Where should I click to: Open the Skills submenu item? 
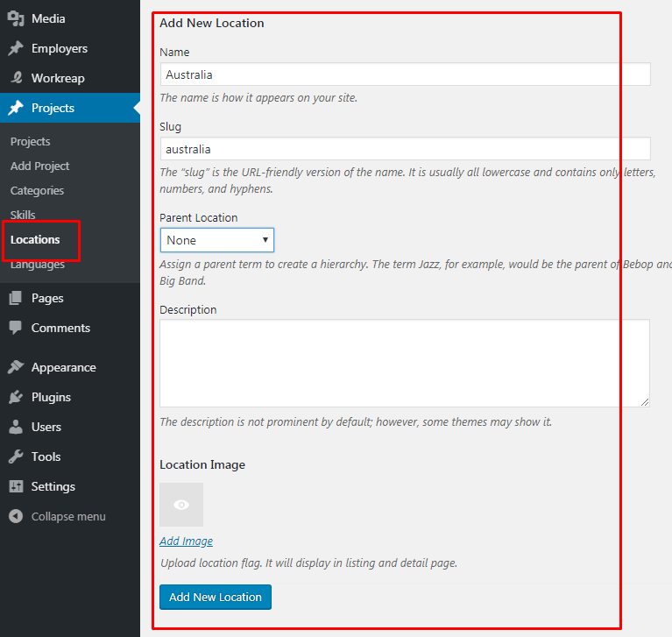pyautogui.click(x=23, y=215)
